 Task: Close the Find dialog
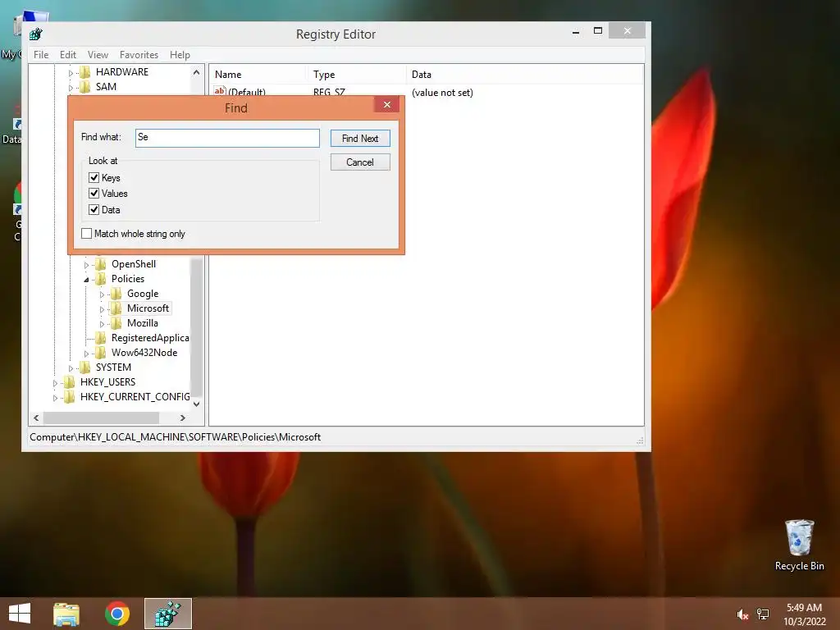pos(387,104)
